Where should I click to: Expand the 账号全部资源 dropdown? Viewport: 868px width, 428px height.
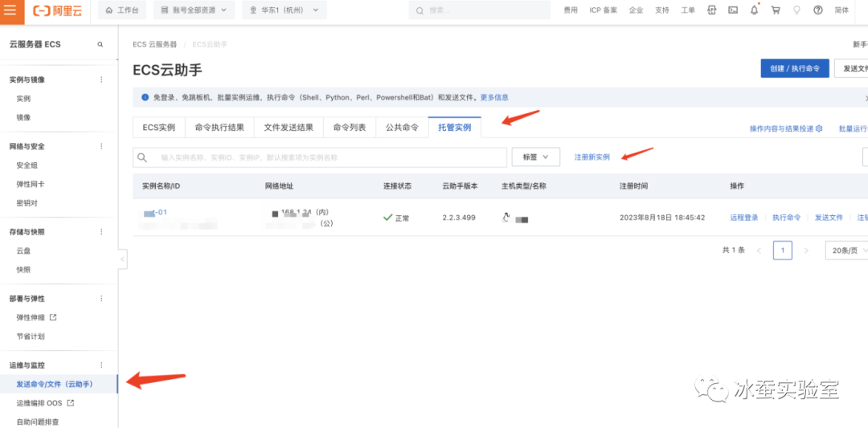pyautogui.click(x=194, y=10)
